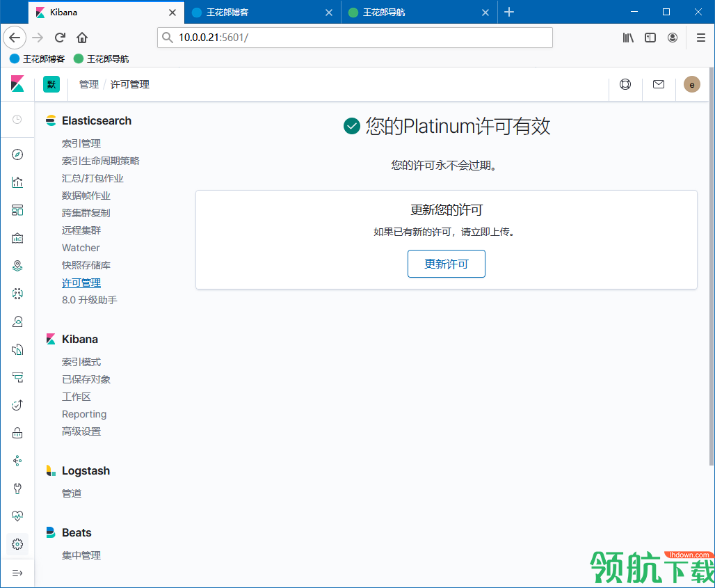Open 索引模式 under Kibana

[81, 363]
